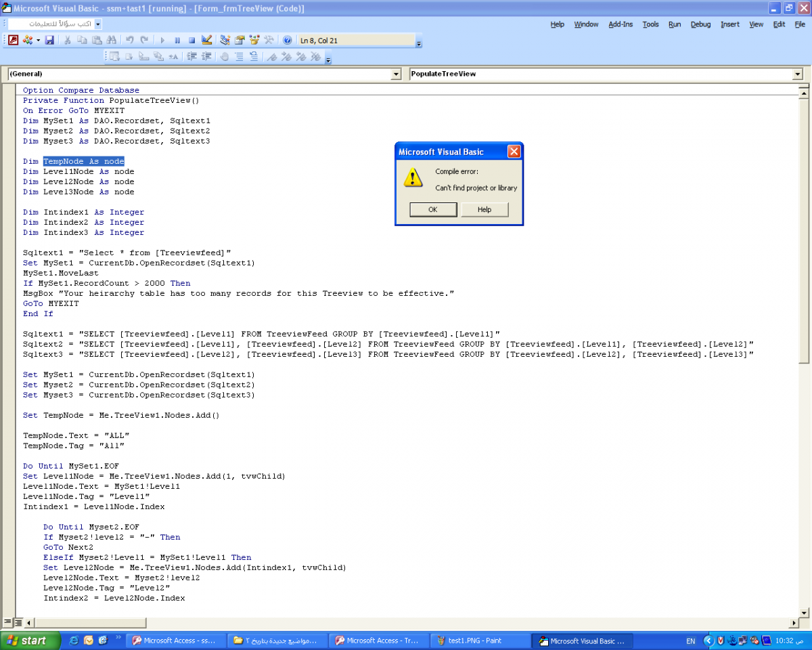Click the Copy toolbar icon

coord(82,40)
